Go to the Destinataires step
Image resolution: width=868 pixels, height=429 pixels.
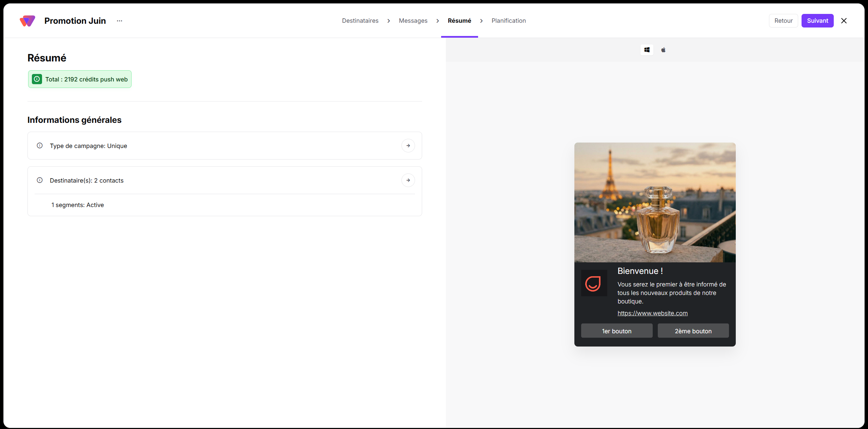(x=360, y=21)
